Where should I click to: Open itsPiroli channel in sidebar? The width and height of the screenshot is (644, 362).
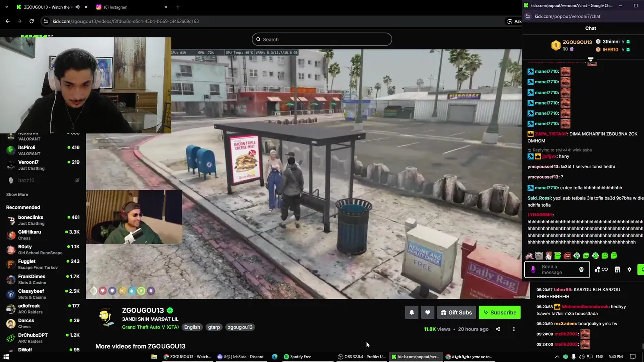(43, 150)
